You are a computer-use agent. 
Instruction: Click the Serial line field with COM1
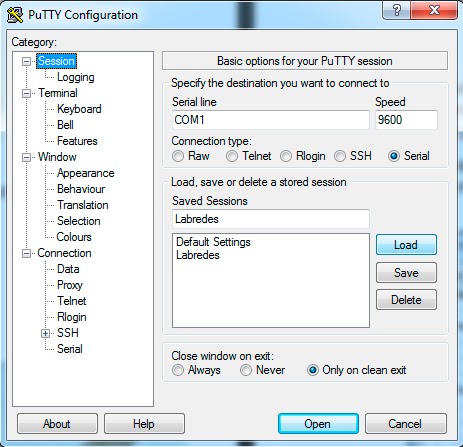pyautogui.click(x=271, y=120)
